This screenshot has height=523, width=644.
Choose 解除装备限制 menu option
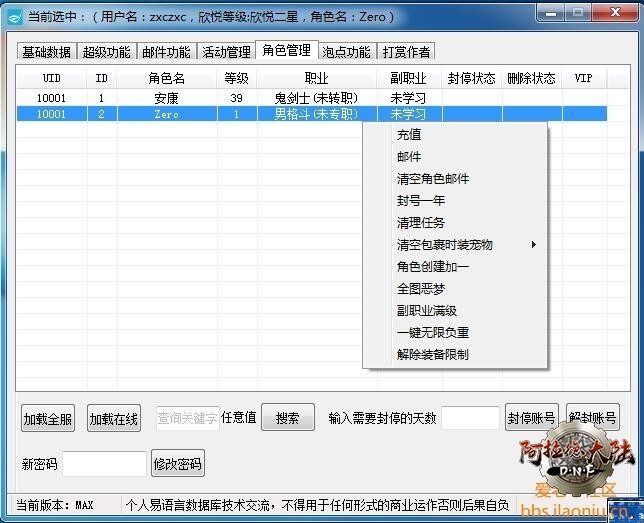point(432,355)
